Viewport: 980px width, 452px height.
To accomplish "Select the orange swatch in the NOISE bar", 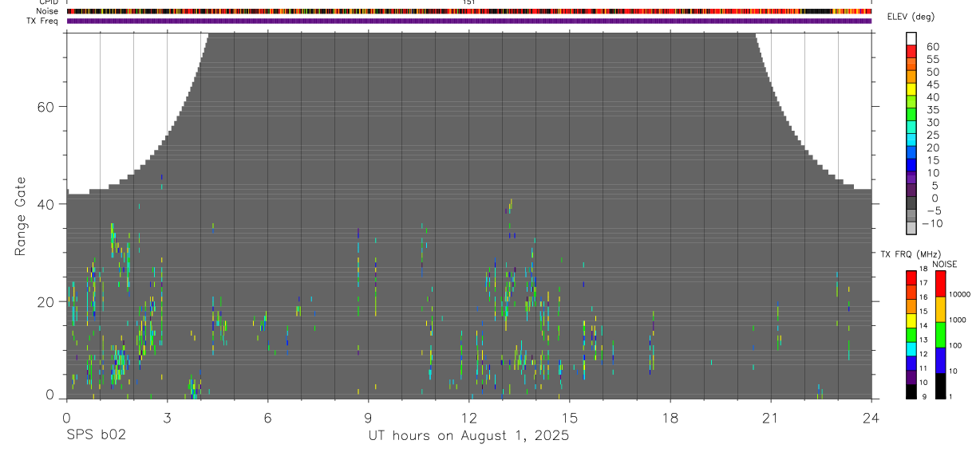I will (x=940, y=309).
